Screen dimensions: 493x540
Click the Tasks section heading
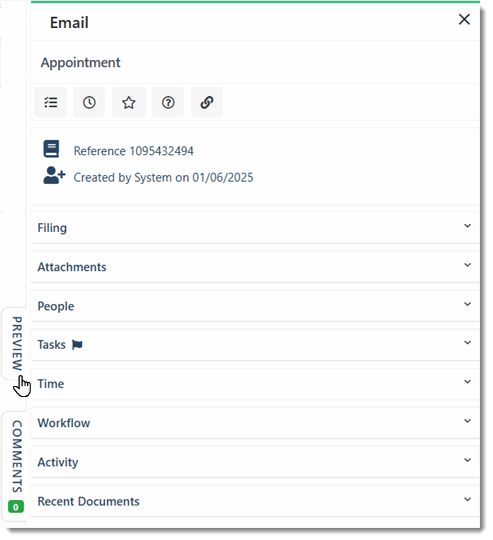click(x=51, y=345)
